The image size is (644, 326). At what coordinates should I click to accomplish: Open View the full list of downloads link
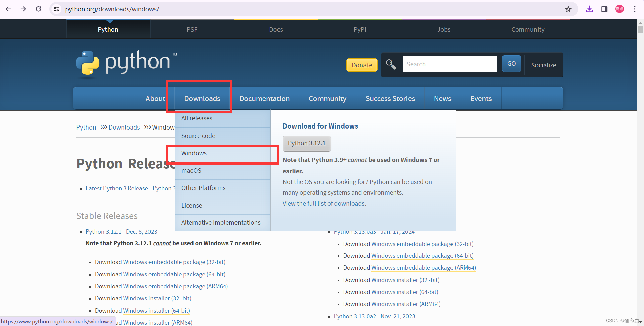[324, 204]
